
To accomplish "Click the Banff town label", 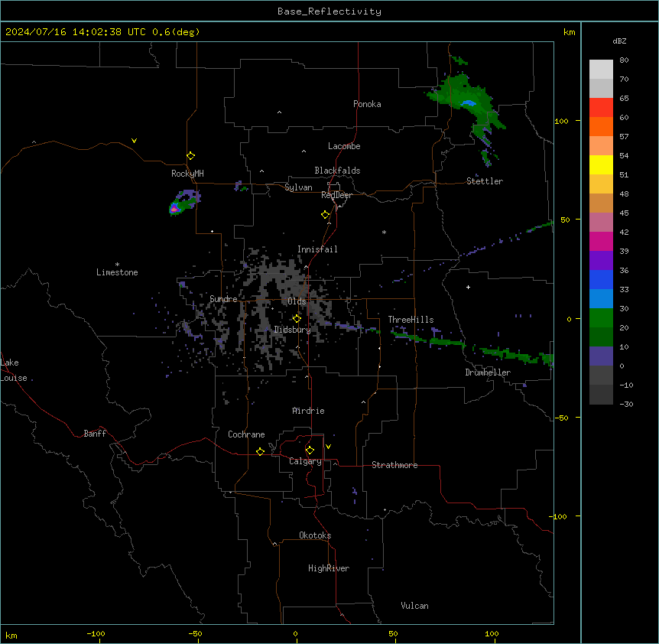I will pyautogui.click(x=95, y=434).
